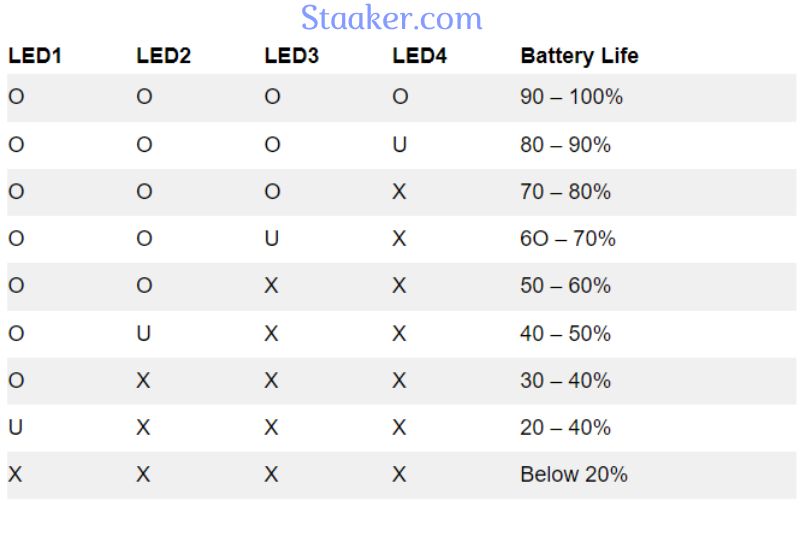
Task: Click the U under LED4 in 80 – 90% row
Action: click(399, 145)
